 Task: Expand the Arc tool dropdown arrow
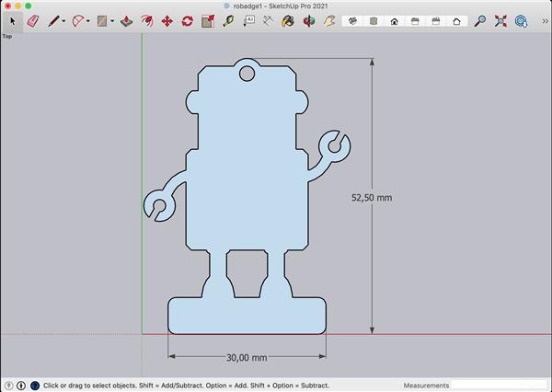click(x=88, y=21)
